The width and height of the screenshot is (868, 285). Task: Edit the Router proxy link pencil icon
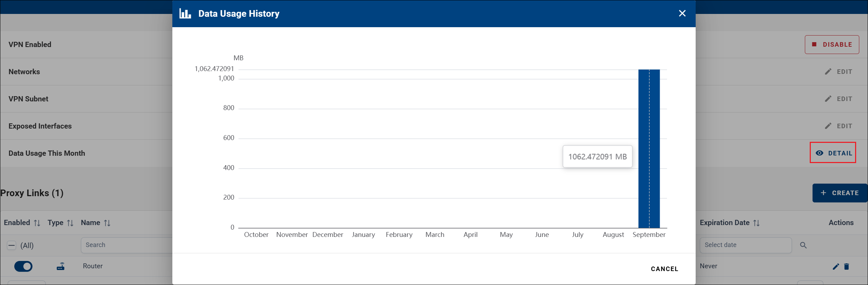[x=836, y=267]
